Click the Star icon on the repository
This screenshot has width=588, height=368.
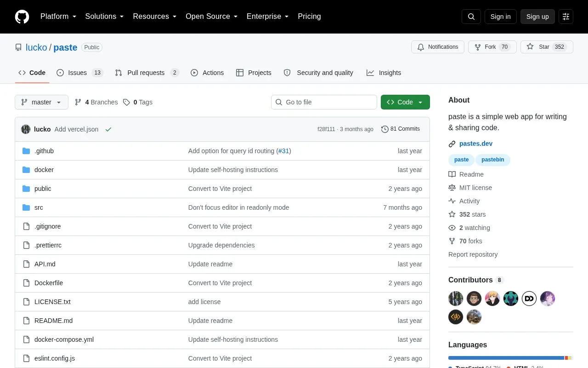point(530,47)
